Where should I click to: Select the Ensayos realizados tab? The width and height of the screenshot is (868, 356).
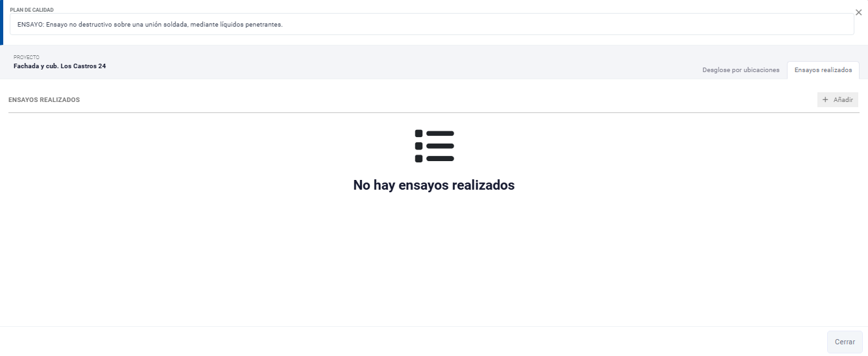(823, 70)
